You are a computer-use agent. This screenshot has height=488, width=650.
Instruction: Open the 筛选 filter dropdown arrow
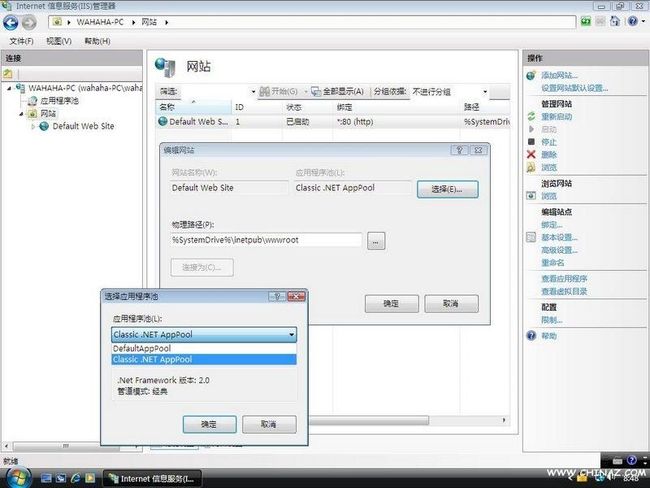click(253, 92)
